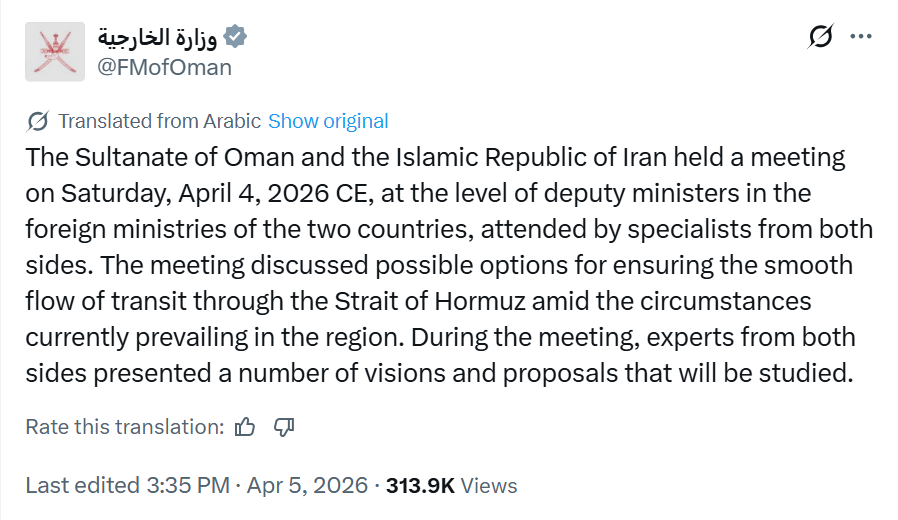Open Grok actions icon at top right
Screen dimensions: 898x520
point(820,38)
